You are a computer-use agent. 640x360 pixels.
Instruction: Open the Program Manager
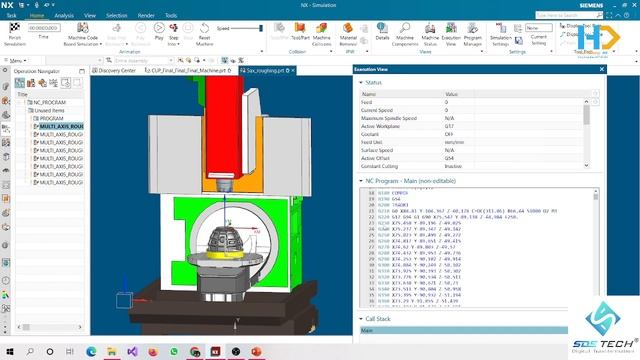point(472,34)
